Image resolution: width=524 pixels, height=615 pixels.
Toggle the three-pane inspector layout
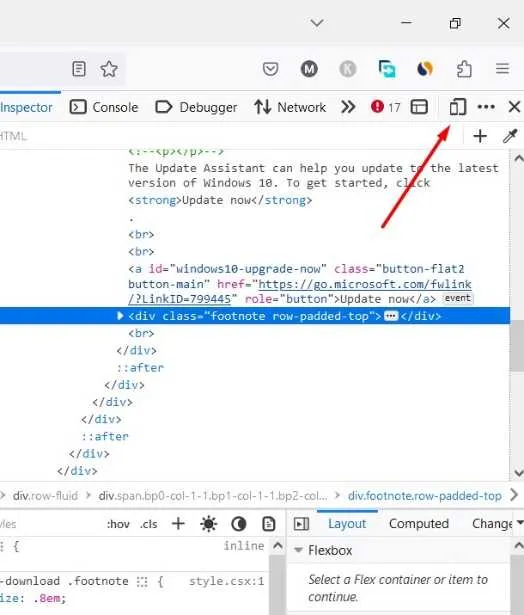click(x=301, y=524)
